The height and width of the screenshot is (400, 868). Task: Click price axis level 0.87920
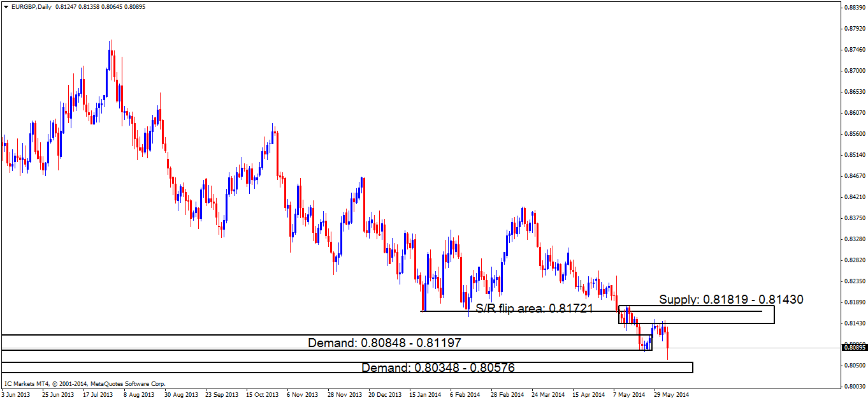point(854,28)
